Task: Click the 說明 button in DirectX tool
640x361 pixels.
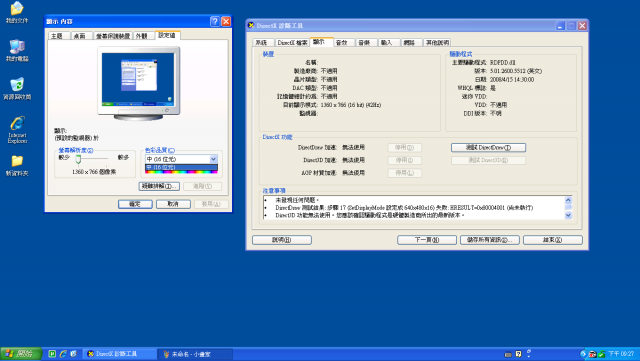Action: click(x=282, y=240)
